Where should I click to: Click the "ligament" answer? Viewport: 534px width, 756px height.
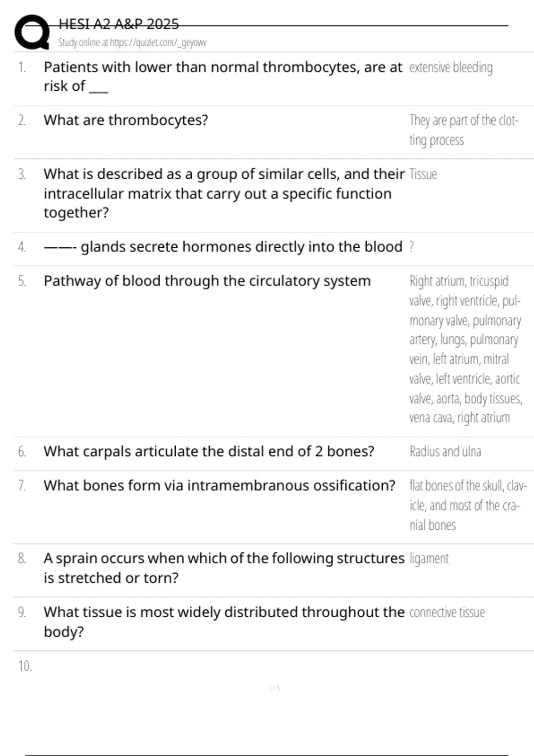coord(429,559)
